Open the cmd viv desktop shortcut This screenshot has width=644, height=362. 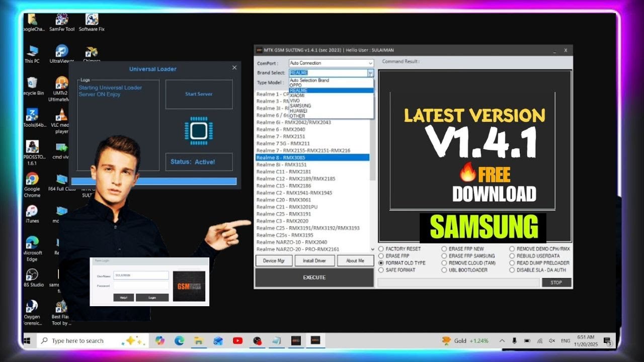(62, 150)
